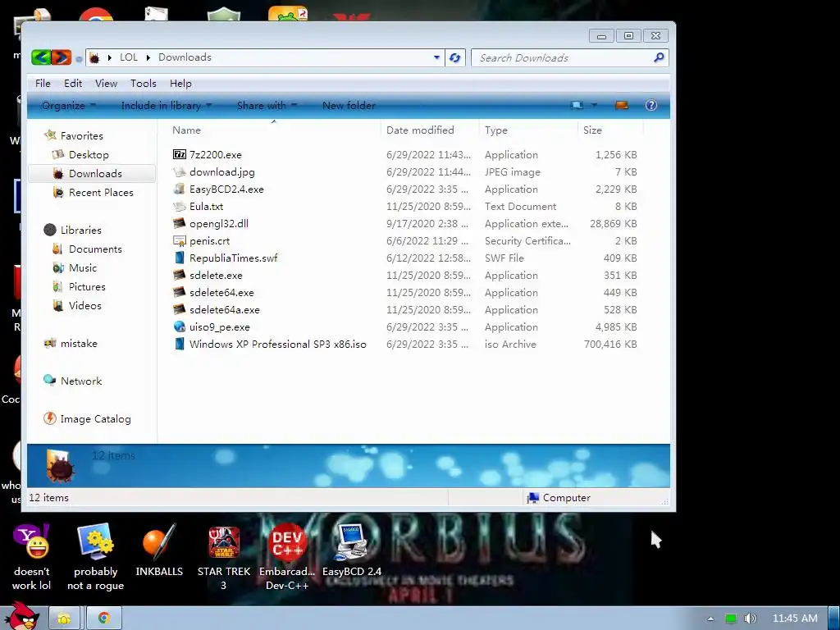840x630 pixels.
Task: Open the 'probably not a rogue' shortcut
Action: (x=95, y=556)
